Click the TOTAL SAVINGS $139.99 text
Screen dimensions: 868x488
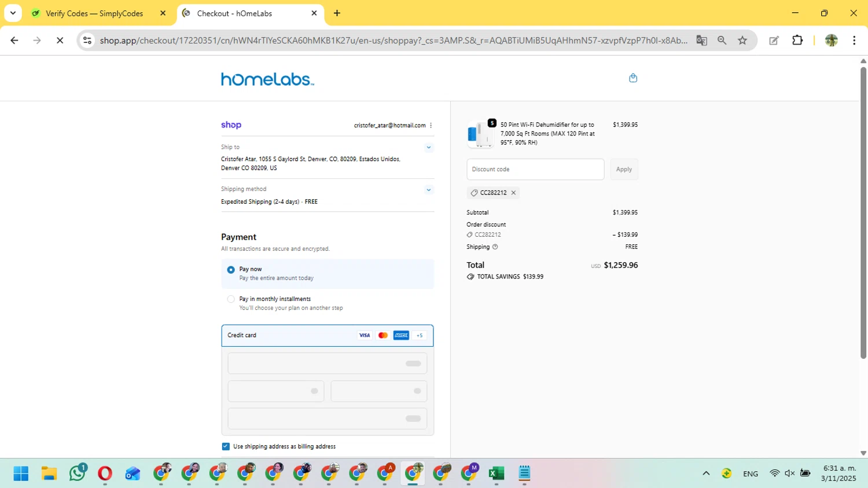click(510, 277)
